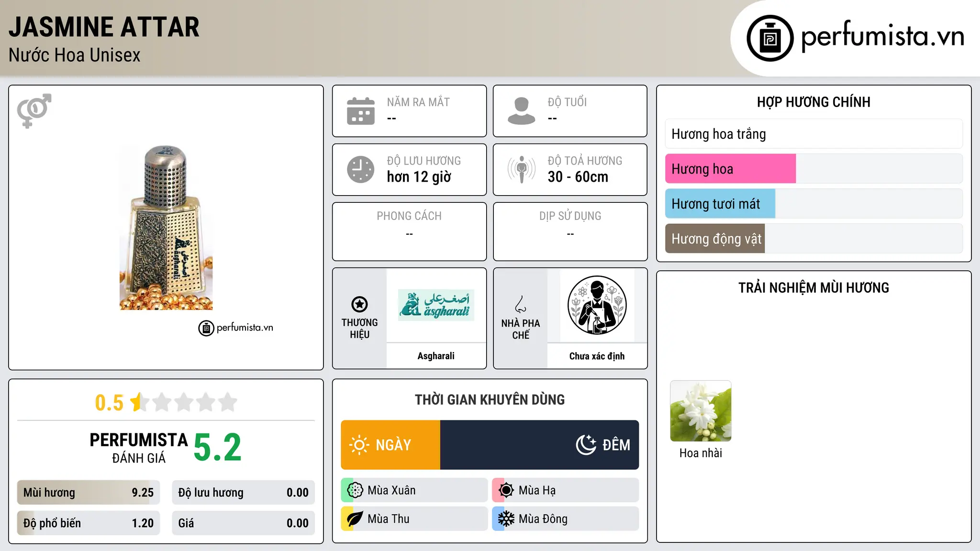The height and width of the screenshot is (551, 980).
Task: Click the half-filled rating star
Action: (139, 402)
